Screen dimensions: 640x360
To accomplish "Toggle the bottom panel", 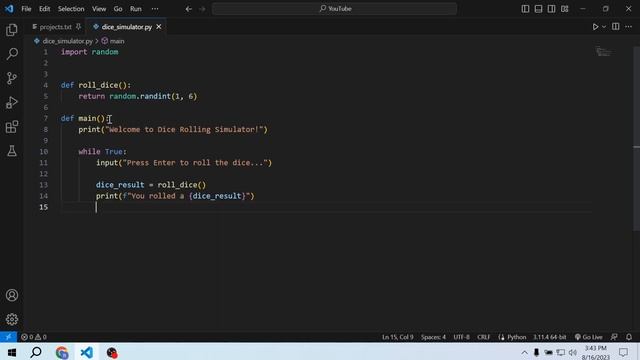I will pyautogui.click(x=538, y=9).
